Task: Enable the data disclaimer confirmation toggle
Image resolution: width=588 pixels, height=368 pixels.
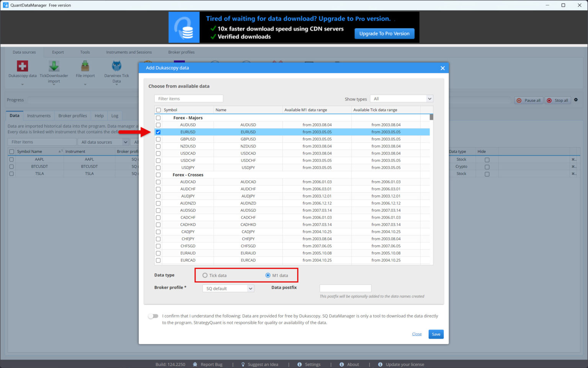Action: tap(153, 316)
